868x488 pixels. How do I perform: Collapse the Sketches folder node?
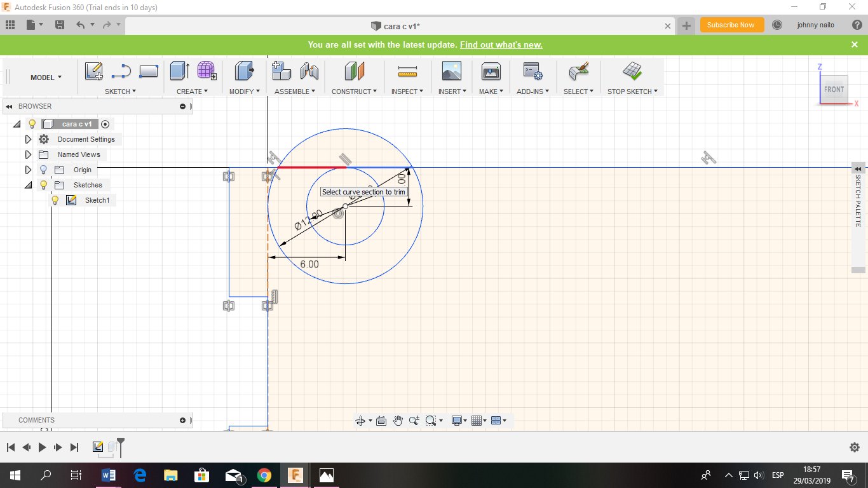pos(28,185)
